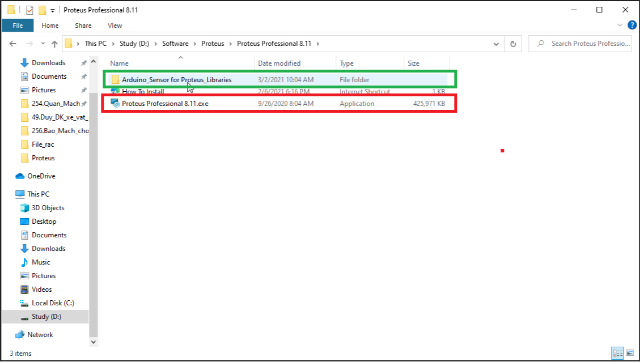Click the Search Proteus Professional box
640x362 pixels.
click(582, 44)
